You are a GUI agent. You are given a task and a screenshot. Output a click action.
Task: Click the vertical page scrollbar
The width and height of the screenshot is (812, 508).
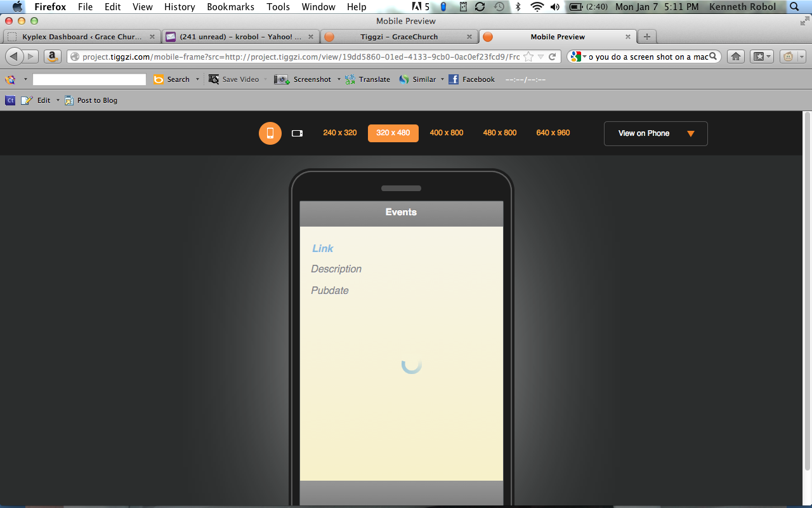click(807, 292)
